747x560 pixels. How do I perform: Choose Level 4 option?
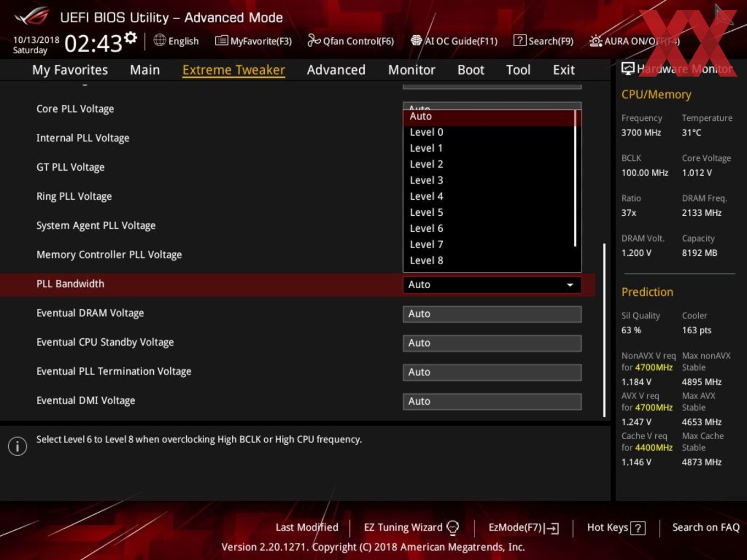(489, 196)
